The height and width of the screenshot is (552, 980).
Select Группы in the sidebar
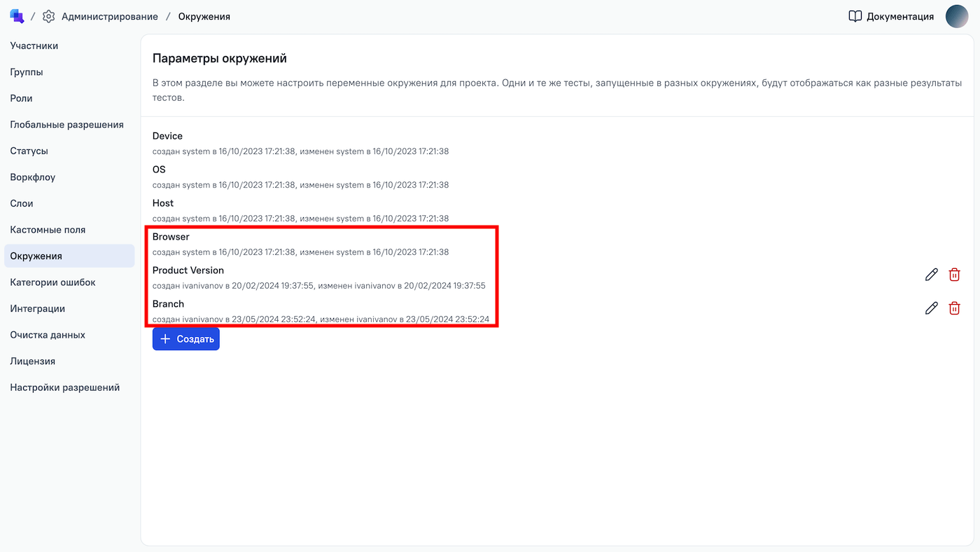[27, 72]
